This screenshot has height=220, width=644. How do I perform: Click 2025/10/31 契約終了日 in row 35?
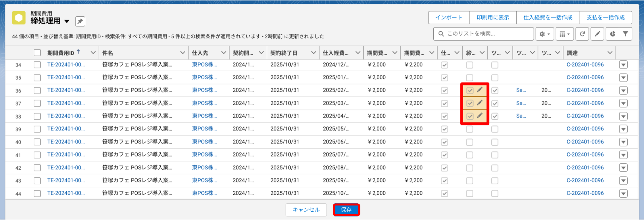[284, 77]
